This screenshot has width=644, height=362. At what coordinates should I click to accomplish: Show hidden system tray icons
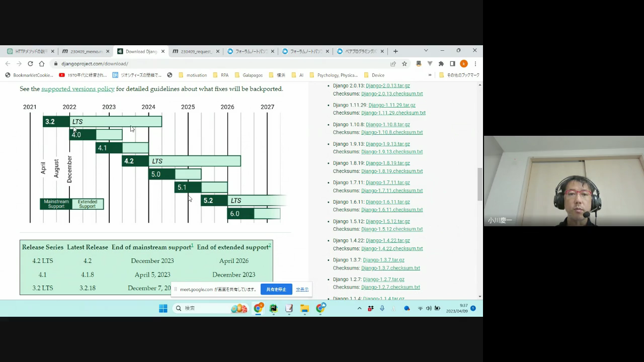359,308
